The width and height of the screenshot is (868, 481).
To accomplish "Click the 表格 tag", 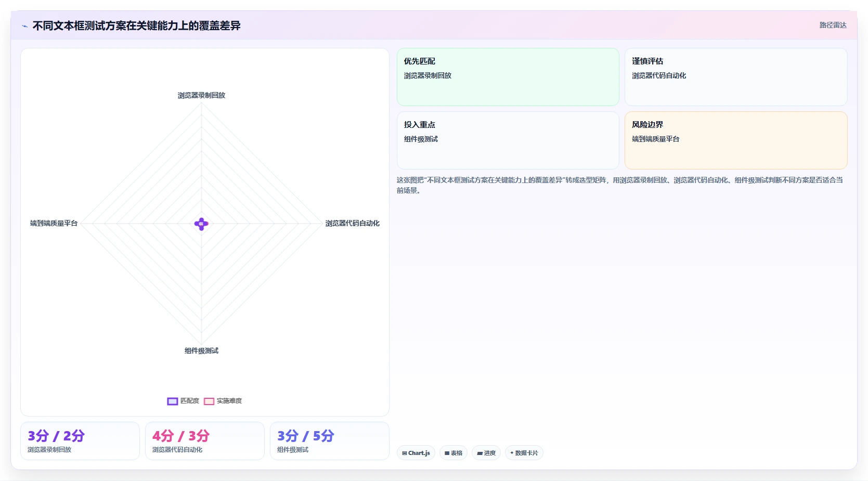I will [454, 453].
